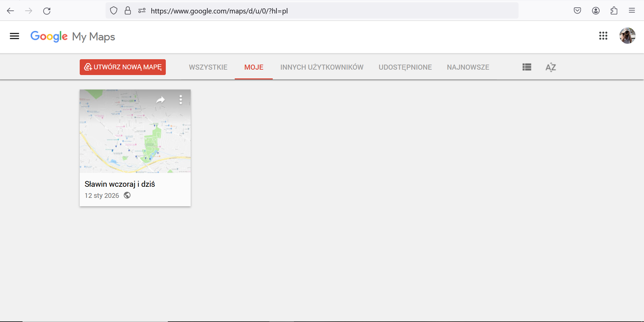Switch to Innych użytkowników tab
The image size is (644, 322).
[321, 67]
